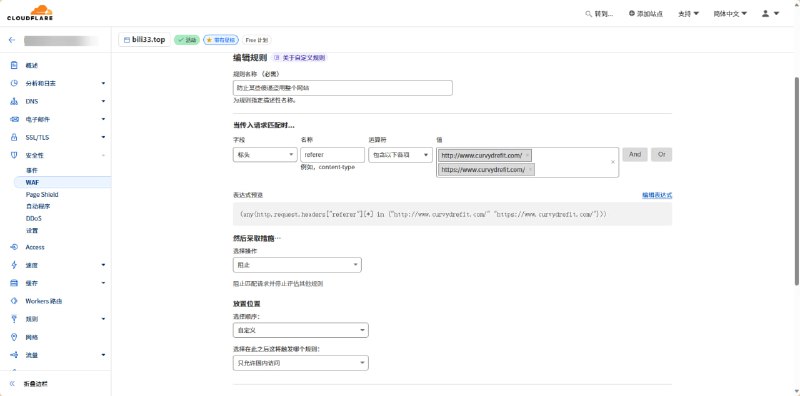Click the expression preview code box
Image resolution: width=800 pixels, height=396 pixels.
[x=452, y=214]
